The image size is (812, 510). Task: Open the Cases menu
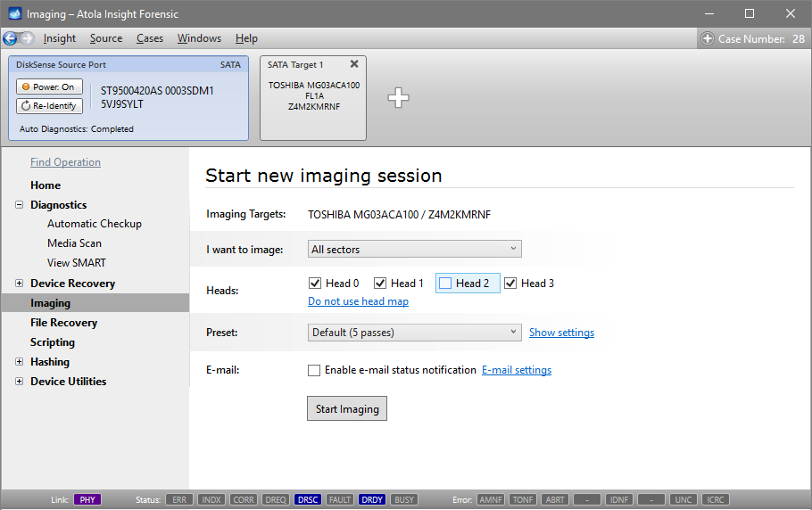[x=150, y=38]
